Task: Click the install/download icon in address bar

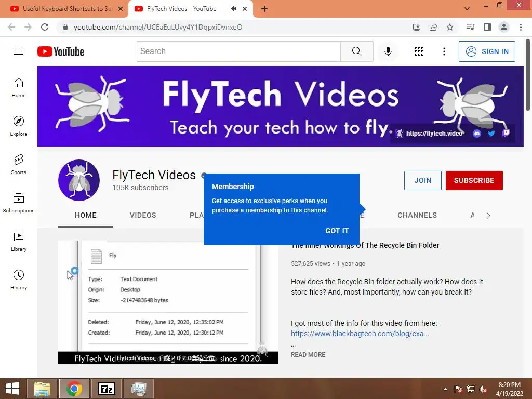Action: 417,27
